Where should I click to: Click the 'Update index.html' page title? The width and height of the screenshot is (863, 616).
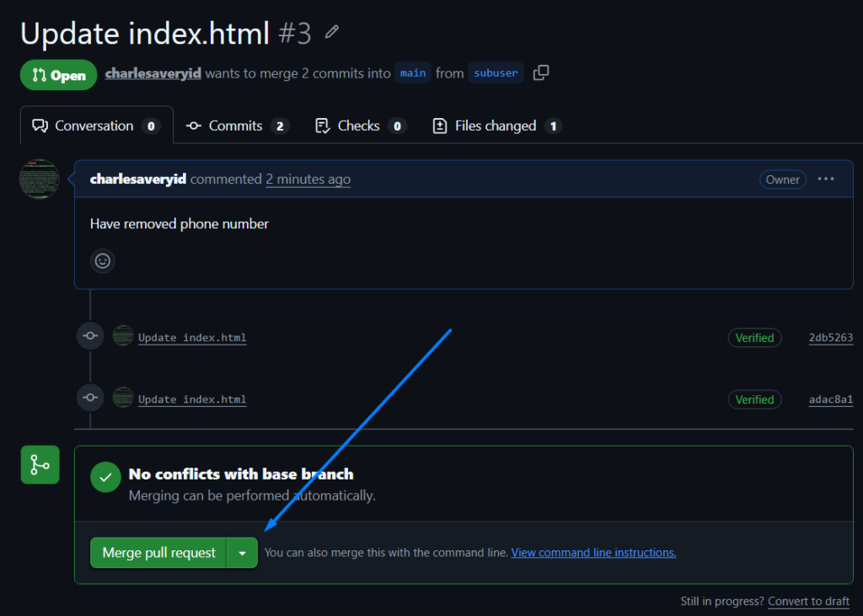[145, 33]
